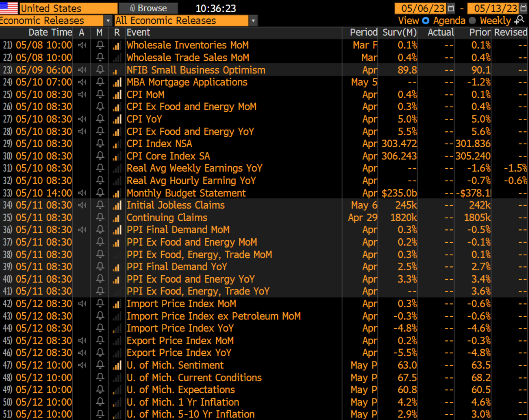This screenshot has width=529, height=420.
Task: Open the start date calendar picker icon
Action: 451,8
